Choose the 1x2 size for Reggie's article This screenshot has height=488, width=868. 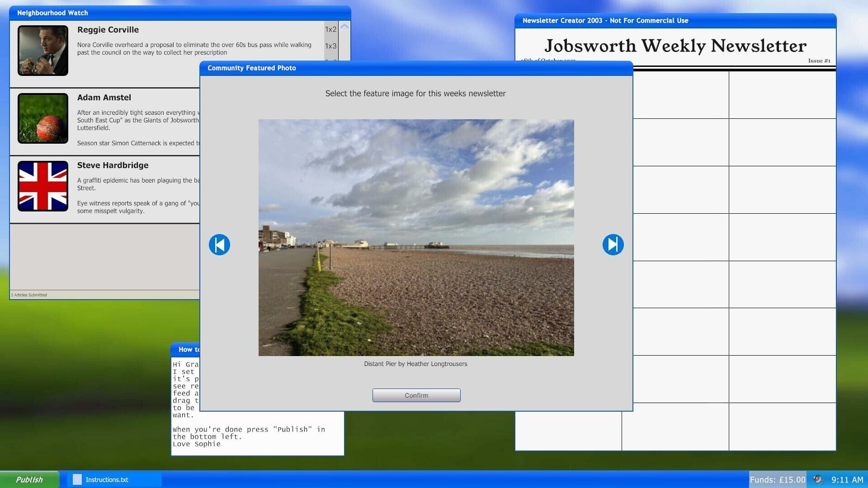[x=330, y=29]
